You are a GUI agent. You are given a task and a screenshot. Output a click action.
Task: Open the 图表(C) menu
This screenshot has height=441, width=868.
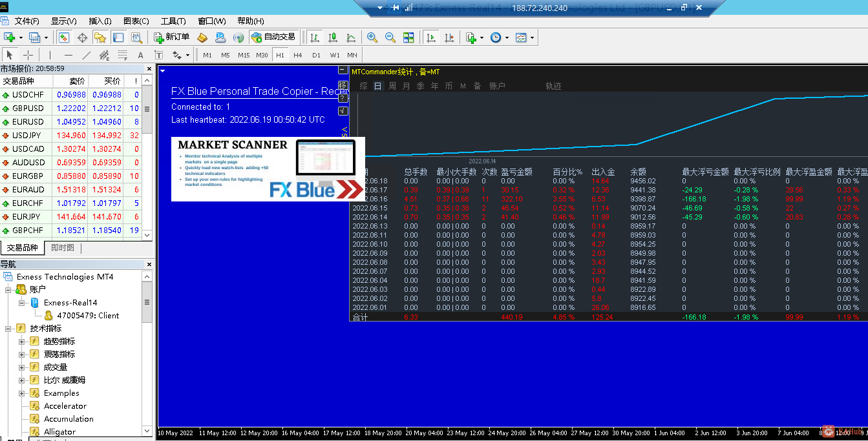click(x=136, y=21)
